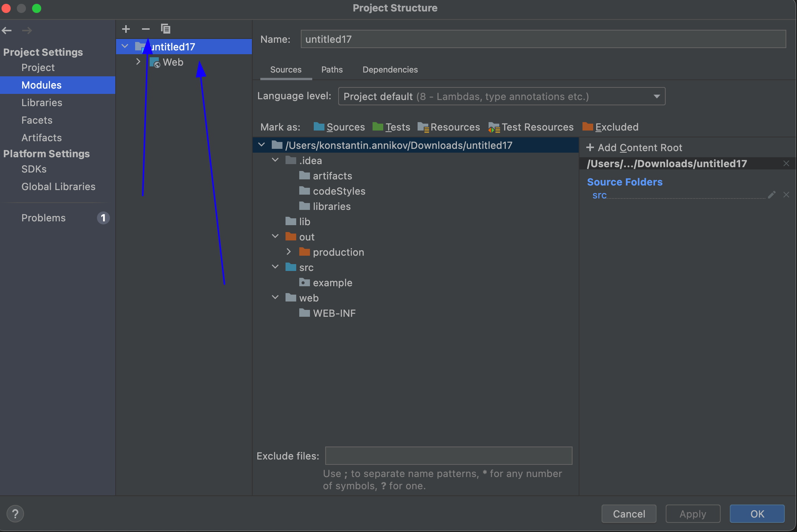The image size is (797, 532).
Task: Click the OK button
Action: click(x=757, y=514)
